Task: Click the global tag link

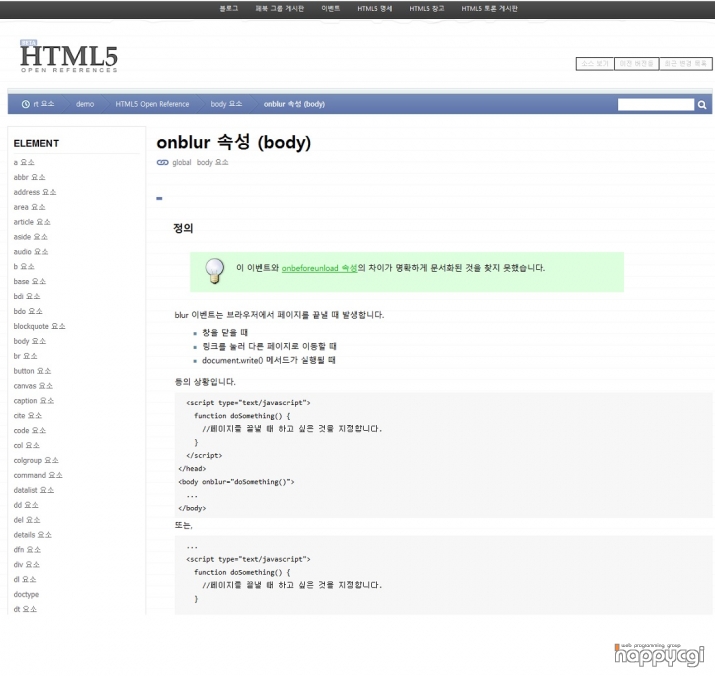Action: pos(181,162)
